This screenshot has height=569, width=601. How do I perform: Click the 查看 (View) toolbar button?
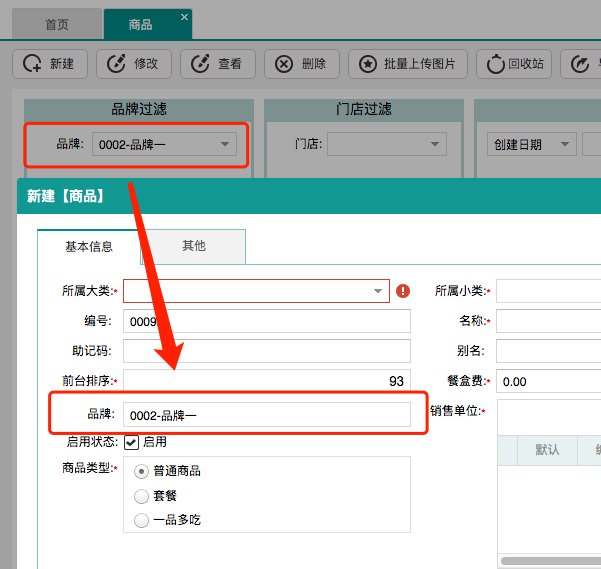[218, 64]
